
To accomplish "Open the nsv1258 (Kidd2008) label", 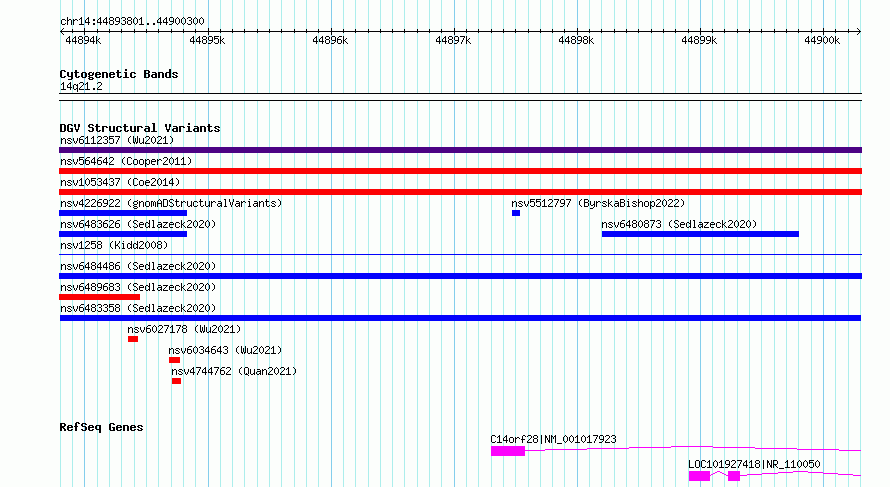I will click(114, 245).
